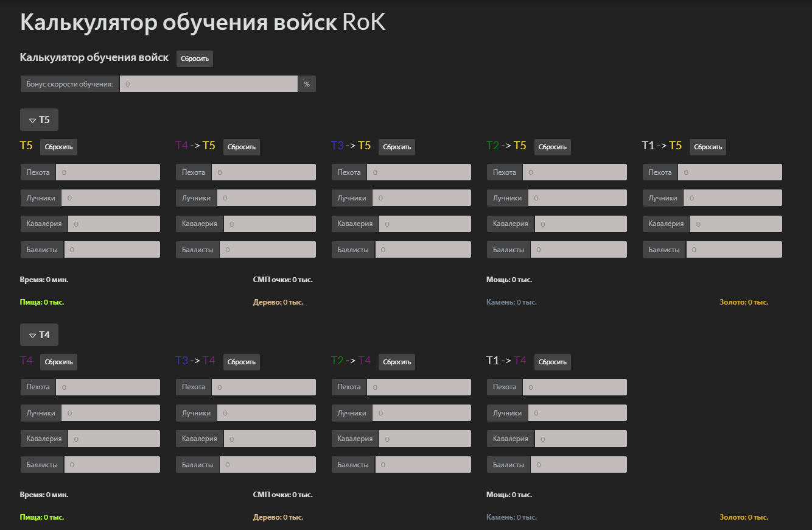
Task: Click Время: 0 мин. in T4 section
Action: tap(44, 495)
